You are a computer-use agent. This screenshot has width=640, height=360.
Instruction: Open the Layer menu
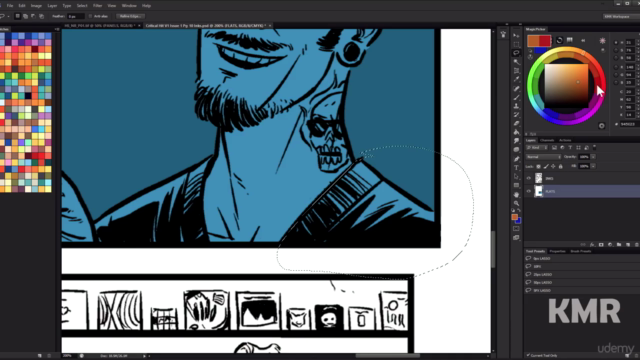52,6
